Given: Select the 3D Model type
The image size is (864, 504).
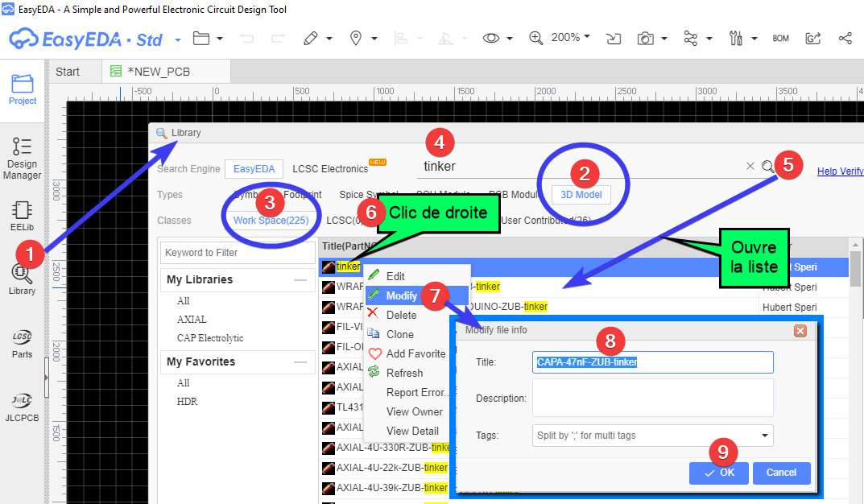Looking at the screenshot, I should (x=581, y=195).
